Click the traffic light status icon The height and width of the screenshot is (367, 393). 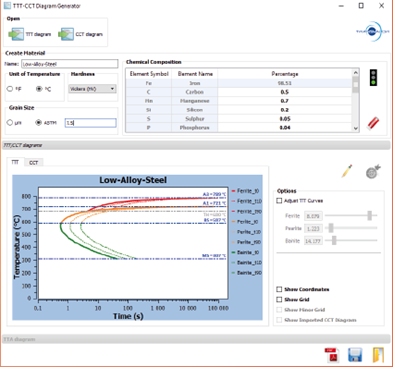[373, 77]
